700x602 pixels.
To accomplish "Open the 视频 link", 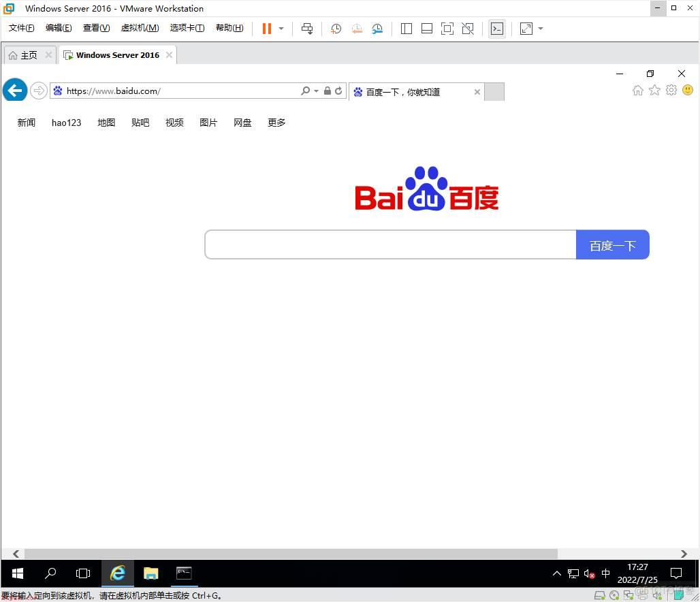I will (x=174, y=123).
